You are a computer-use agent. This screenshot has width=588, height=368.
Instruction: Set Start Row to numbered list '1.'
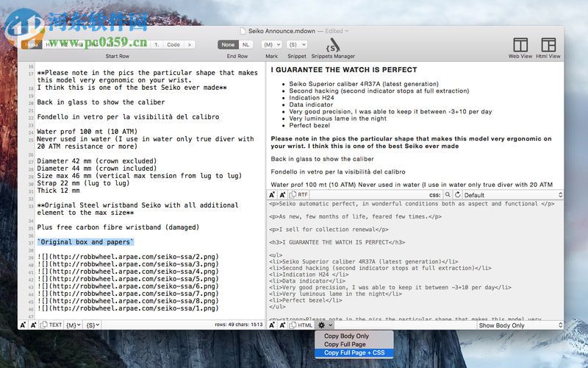pos(157,45)
